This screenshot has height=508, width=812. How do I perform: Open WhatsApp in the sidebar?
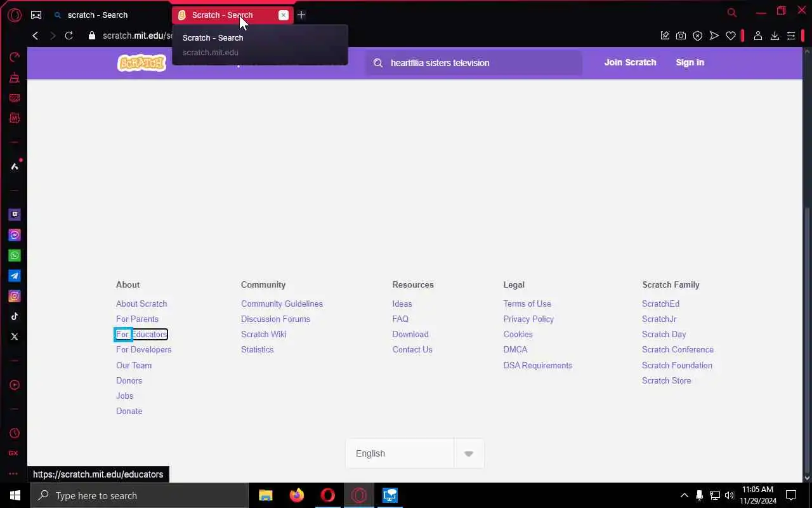[14, 255]
